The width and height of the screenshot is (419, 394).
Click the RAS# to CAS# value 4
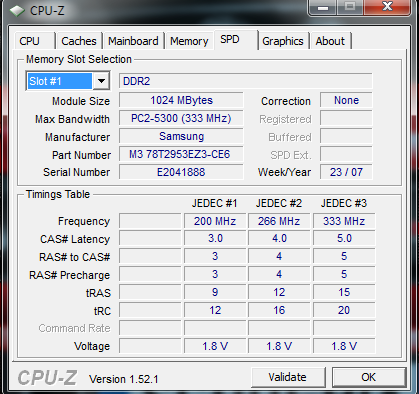(279, 256)
